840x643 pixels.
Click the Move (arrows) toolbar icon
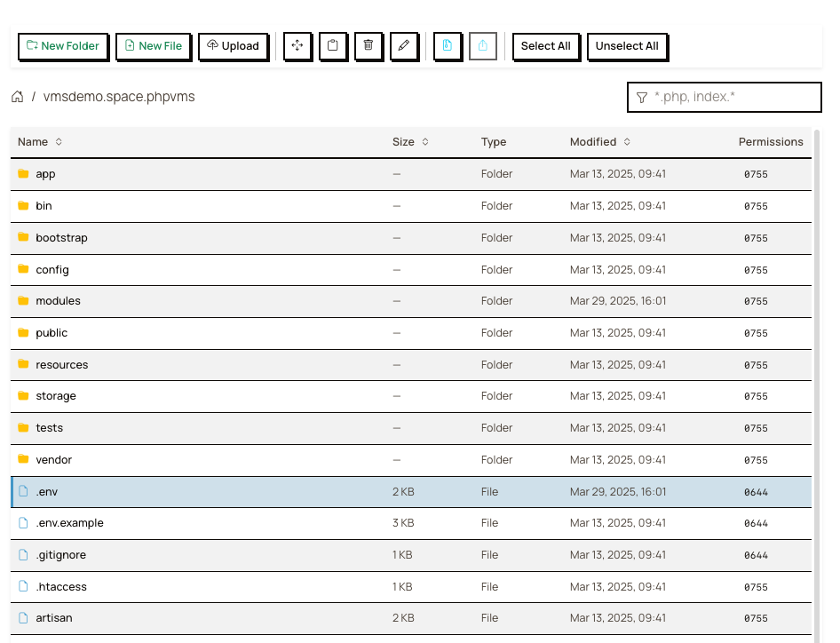pos(297,45)
